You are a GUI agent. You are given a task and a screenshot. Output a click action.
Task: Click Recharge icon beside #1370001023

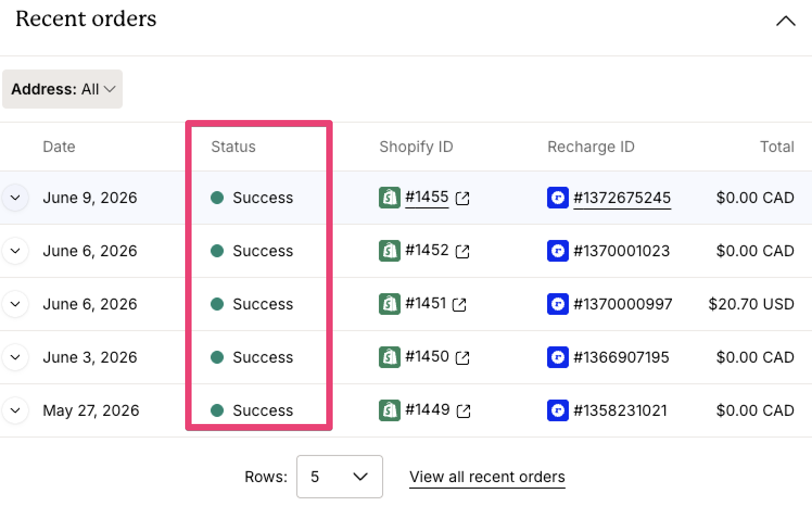(558, 251)
